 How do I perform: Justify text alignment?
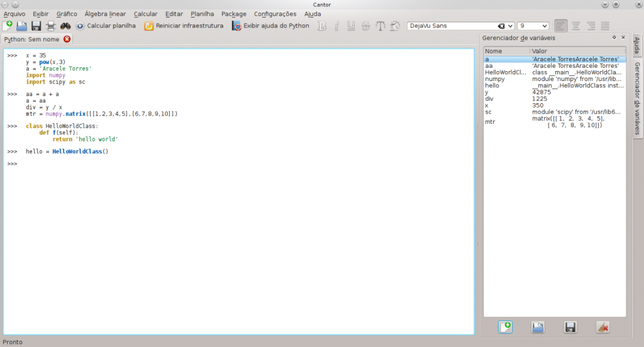605,26
